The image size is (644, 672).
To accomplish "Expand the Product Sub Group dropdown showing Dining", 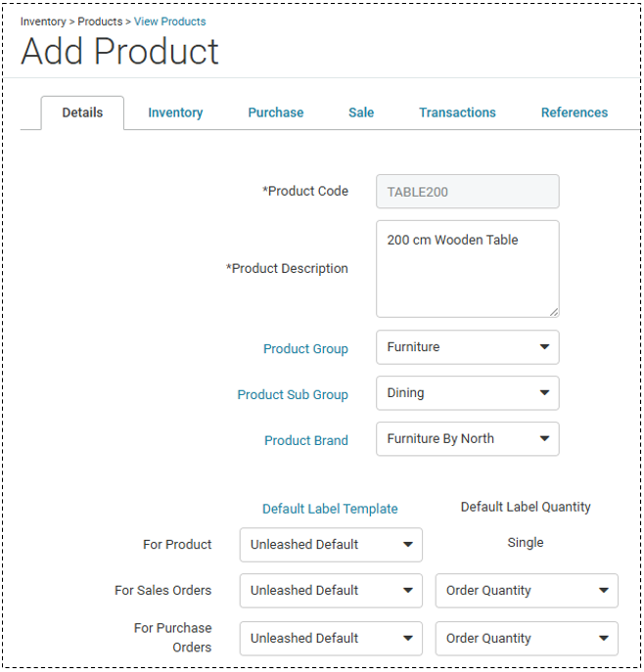I will 468,393.
